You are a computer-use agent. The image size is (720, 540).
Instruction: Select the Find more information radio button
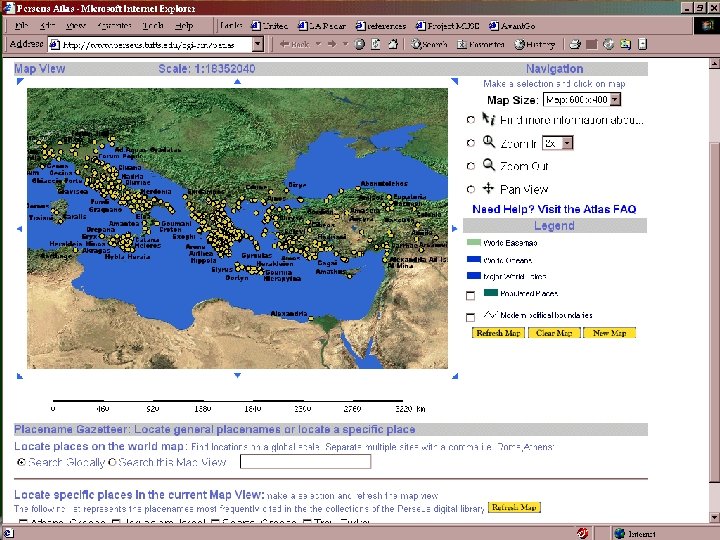pos(471,120)
